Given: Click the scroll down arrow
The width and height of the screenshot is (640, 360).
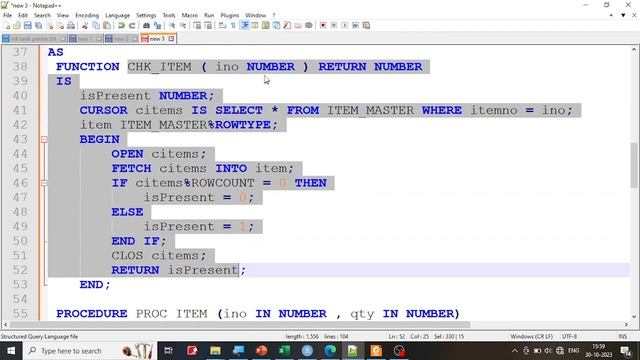Looking at the screenshot, I should (633, 316).
